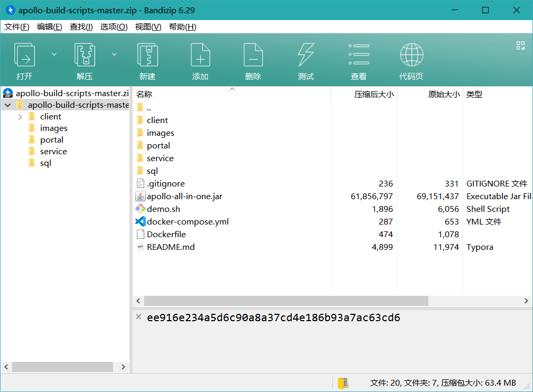Click the 添加 (Add files) toolbar icon
The width and height of the screenshot is (533, 392).
(x=200, y=55)
